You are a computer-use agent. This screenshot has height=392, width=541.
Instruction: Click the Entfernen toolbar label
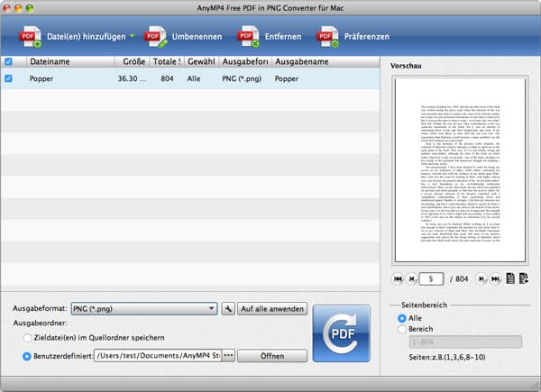point(283,37)
